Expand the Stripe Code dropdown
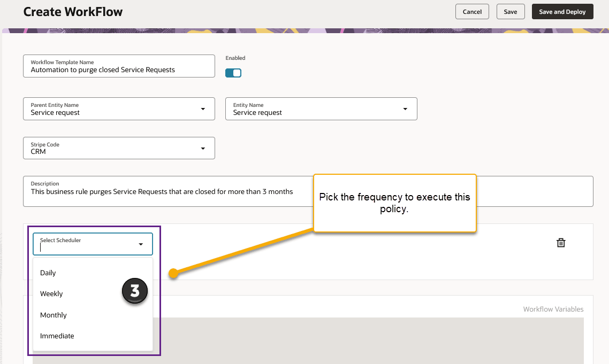The height and width of the screenshot is (364, 609). click(203, 148)
